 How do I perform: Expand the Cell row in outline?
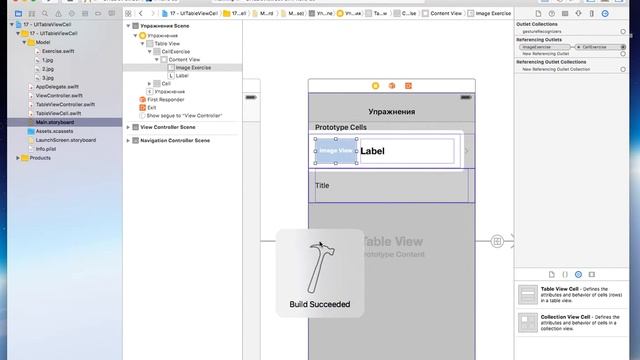pos(149,84)
